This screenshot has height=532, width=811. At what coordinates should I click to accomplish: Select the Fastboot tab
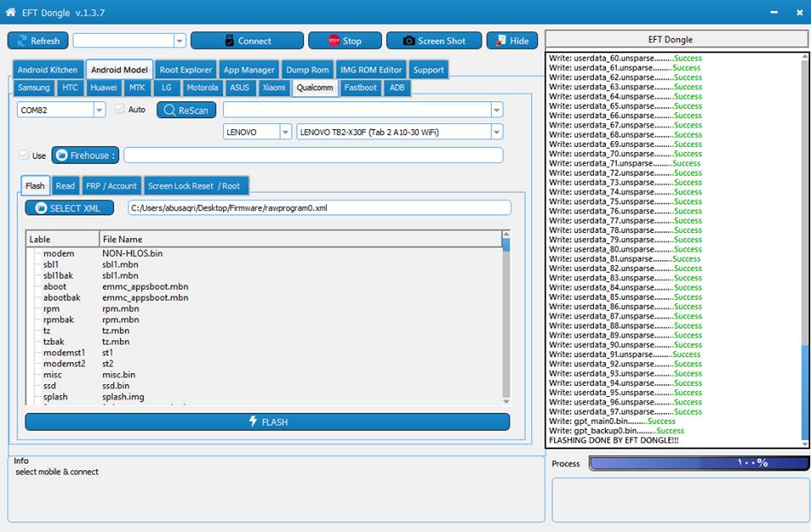(361, 88)
